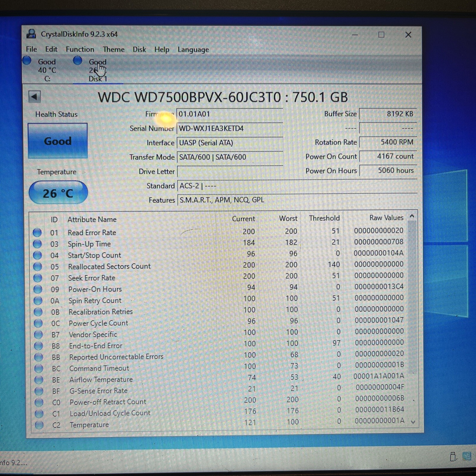The width and height of the screenshot is (476, 476).
Task: Click the status icon for G-Sense Error Rate
Action: pyautogui.click(x=39, y=391)
